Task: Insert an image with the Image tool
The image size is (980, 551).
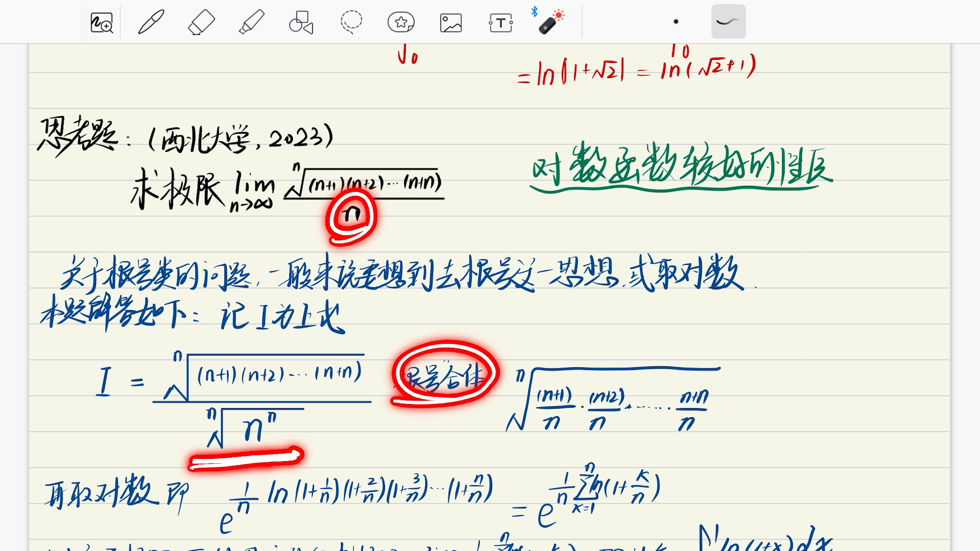Action: [451, 23]
